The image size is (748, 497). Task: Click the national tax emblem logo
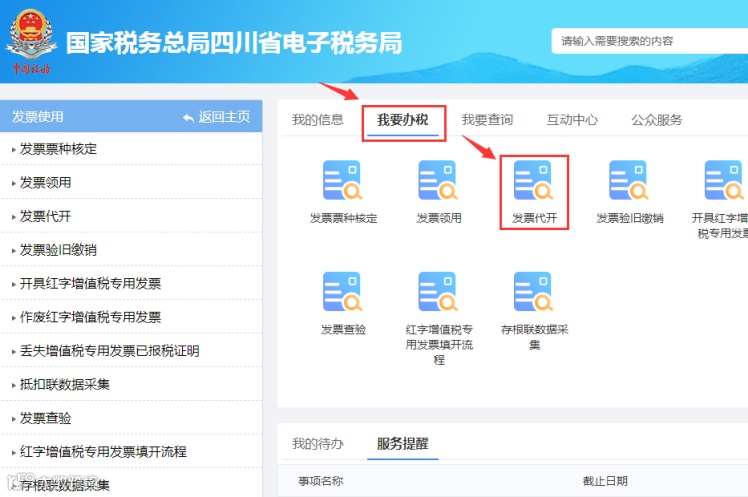pyautogui.click(x=31, y=41)
